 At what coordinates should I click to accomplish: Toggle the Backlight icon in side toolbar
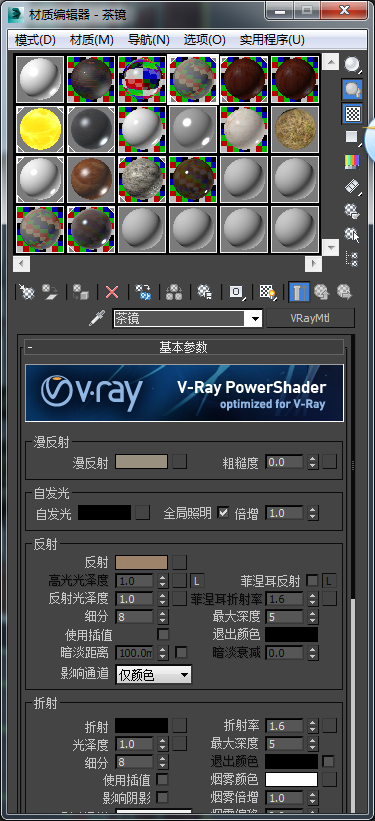352,89
